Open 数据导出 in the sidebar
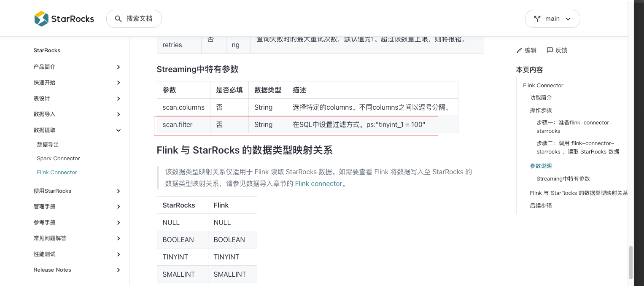 coord(48,145)
